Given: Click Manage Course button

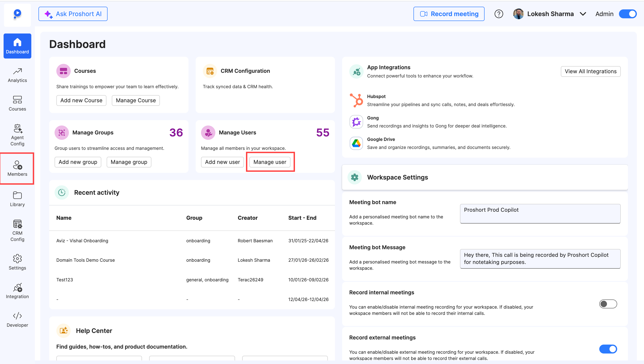Looking at the screenshot, I should (x=136, y=100).
